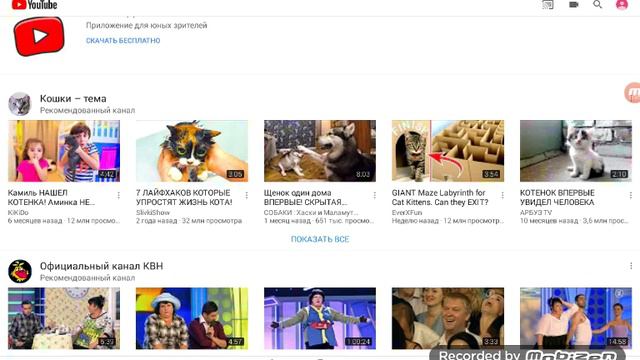Viewport: 640px width, 360px height.
Task: Open options for КОТЕНОК ВПЕРВЫЕ video
Action: pos(630,196)
